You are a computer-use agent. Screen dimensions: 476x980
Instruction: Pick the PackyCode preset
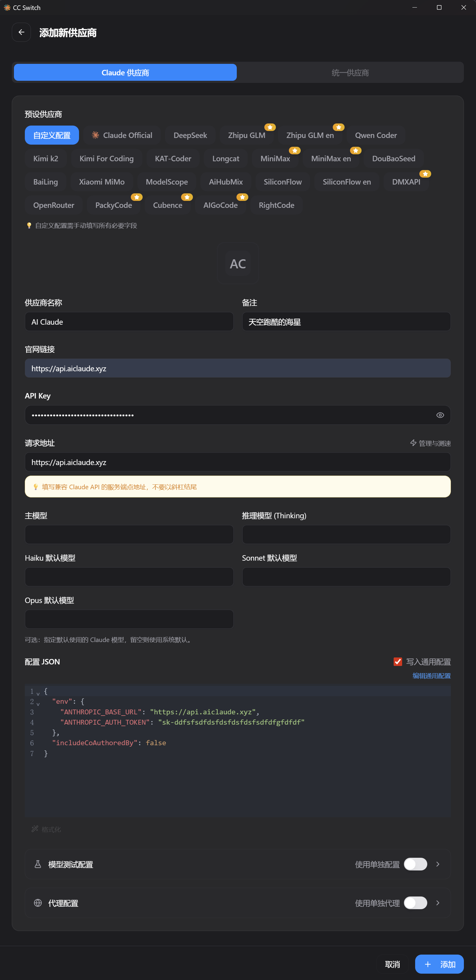(x=114, y=205)
